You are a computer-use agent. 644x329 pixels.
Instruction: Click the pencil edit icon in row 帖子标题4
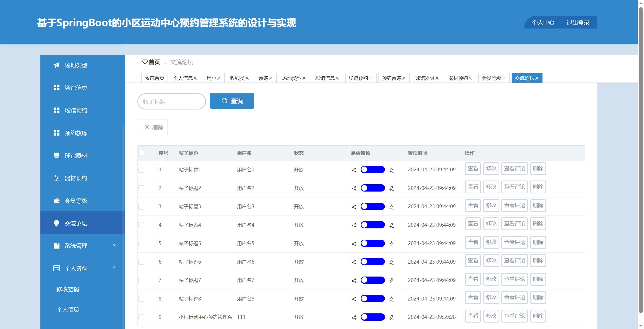click(392, 225)
